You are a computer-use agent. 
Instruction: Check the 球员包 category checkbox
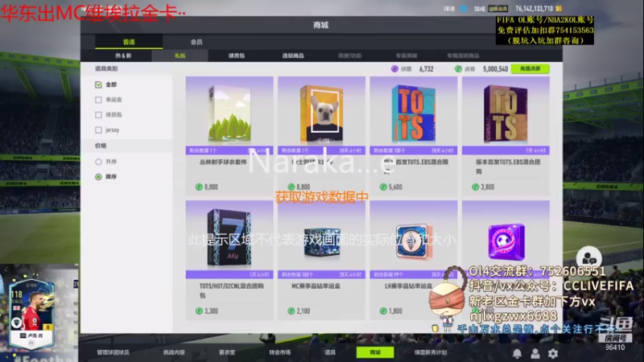pos(98,115)
